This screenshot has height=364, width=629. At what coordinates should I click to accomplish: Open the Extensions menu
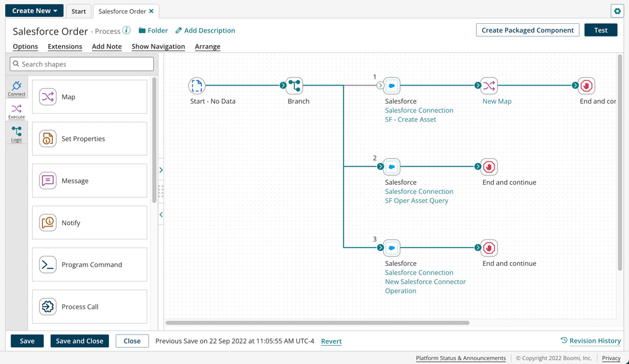65,47
